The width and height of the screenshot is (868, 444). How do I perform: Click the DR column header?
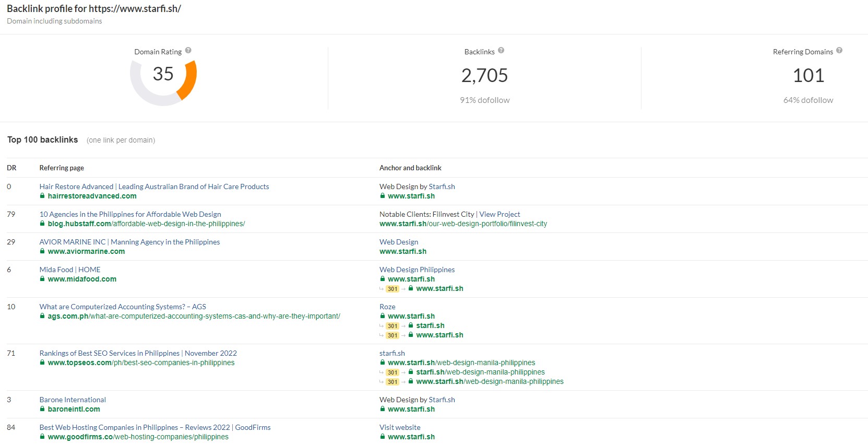tap(11, 168)
